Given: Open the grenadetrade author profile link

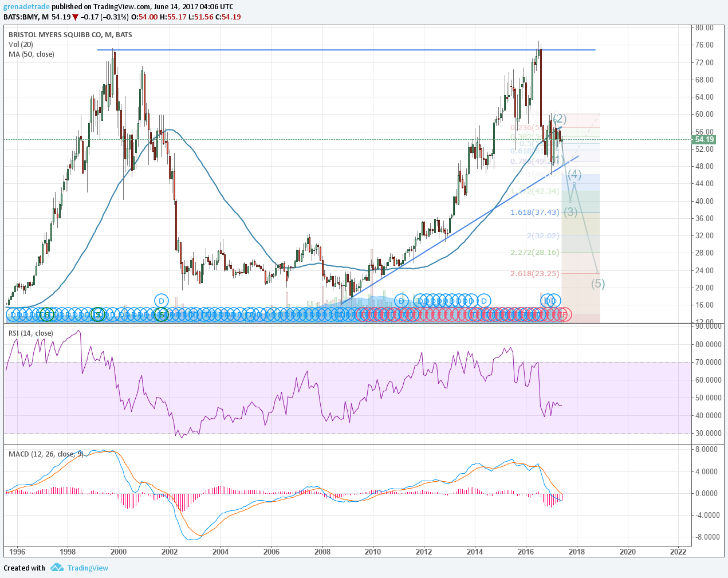Looking at the screenshot, I should click(26, 7).
